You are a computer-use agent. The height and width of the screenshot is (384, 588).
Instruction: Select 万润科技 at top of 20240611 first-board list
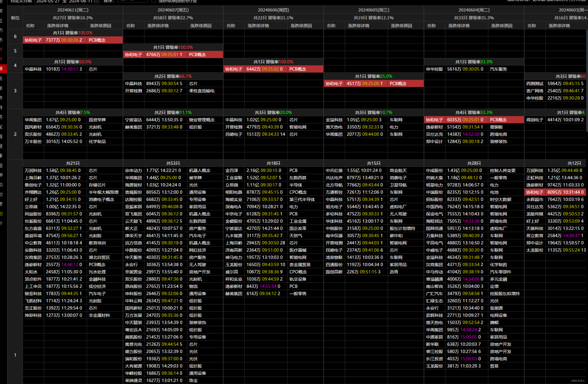33,171
